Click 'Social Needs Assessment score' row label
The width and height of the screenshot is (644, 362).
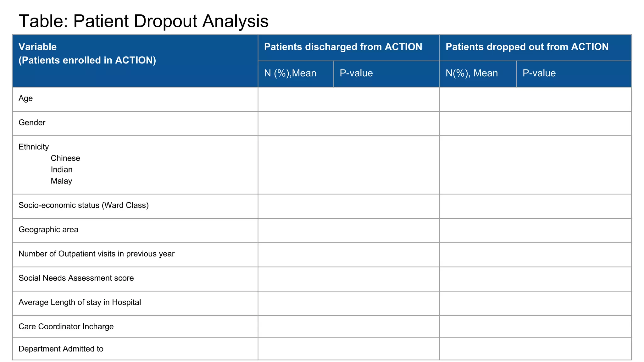click(x=76, y=278)
